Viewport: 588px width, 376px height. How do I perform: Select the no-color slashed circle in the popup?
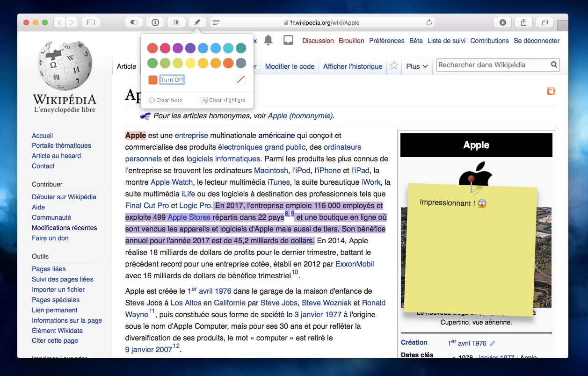pos(241,80)
